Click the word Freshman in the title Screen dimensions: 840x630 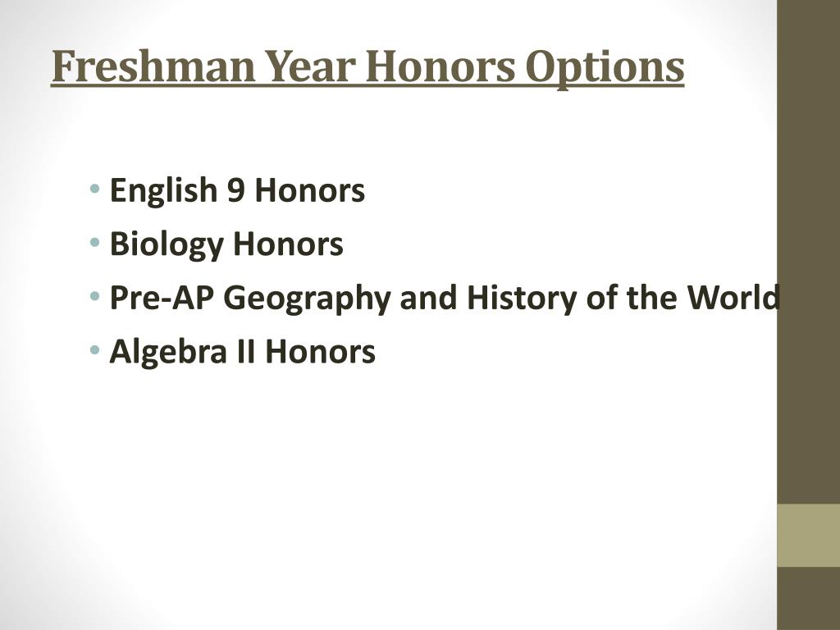153,66
